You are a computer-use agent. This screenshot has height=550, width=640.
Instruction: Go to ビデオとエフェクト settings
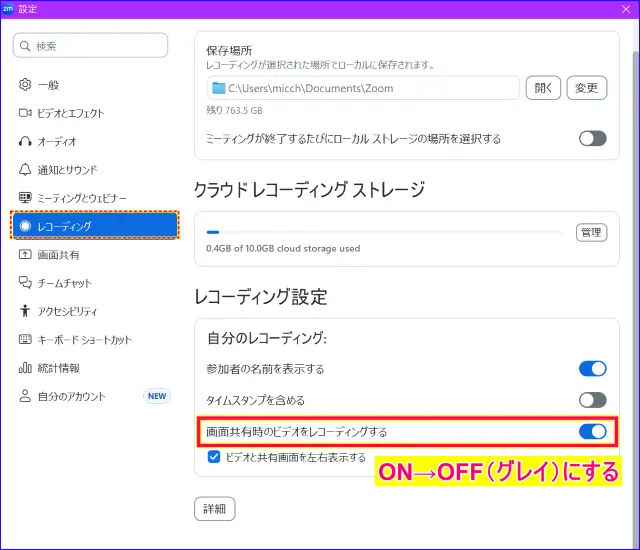[94, 113]
